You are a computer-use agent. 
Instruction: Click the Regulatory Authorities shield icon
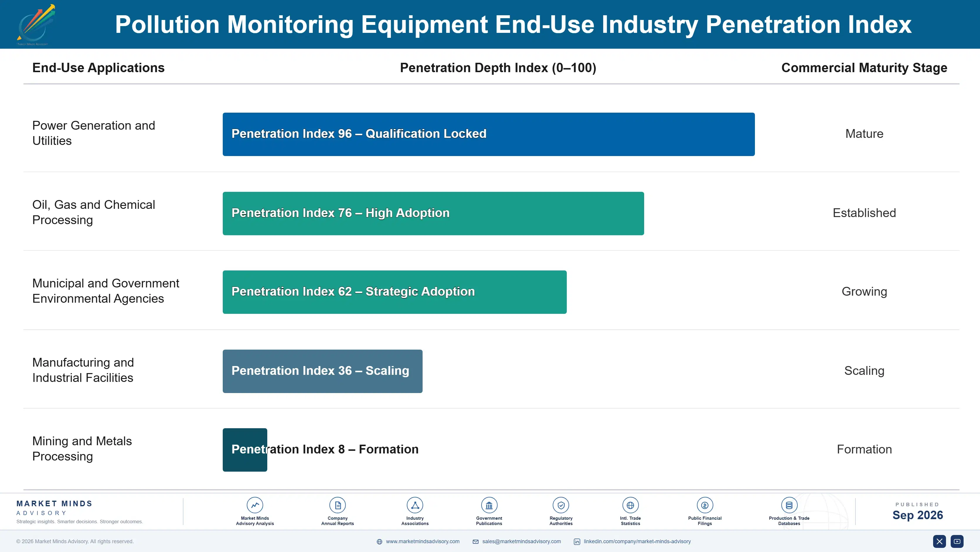[561, 505]
